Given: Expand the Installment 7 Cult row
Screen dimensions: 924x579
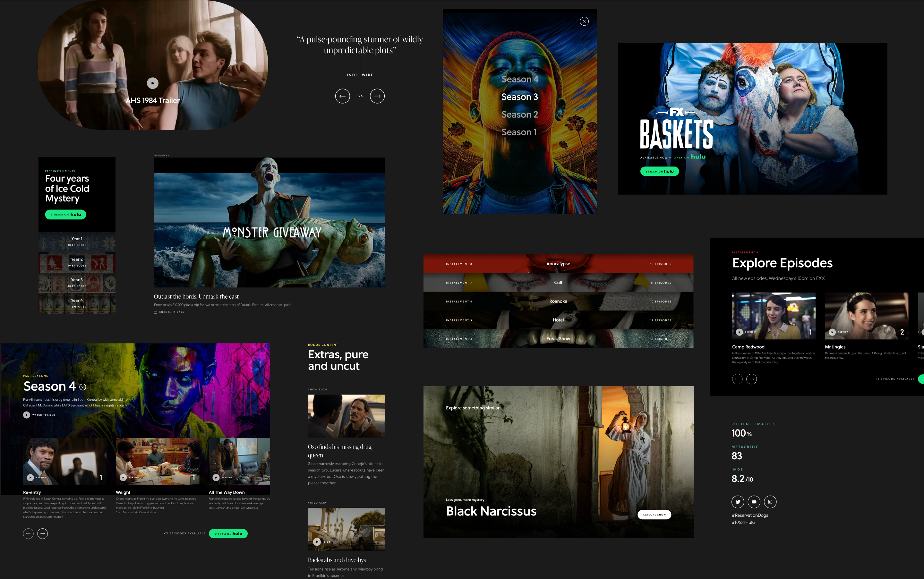Looking at the screenshot, I should click(558, 283).
